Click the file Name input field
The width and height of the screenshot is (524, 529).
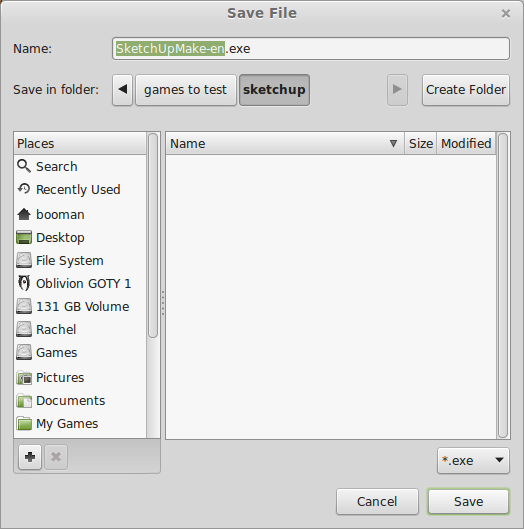[311, 49]
